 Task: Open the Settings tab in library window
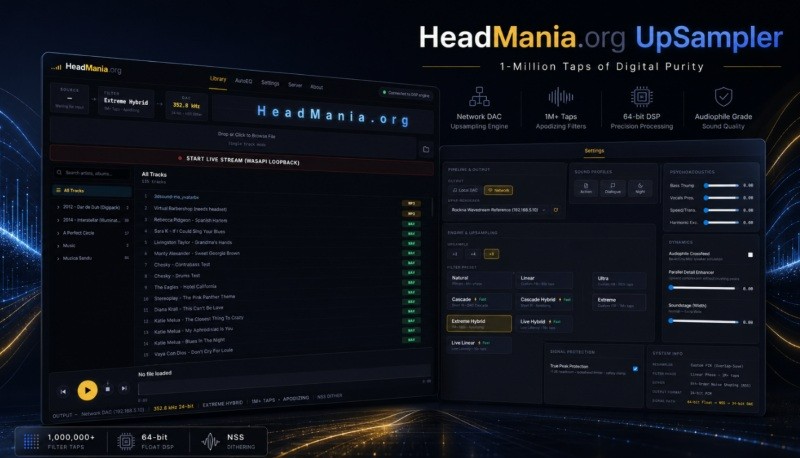point(270,83)
